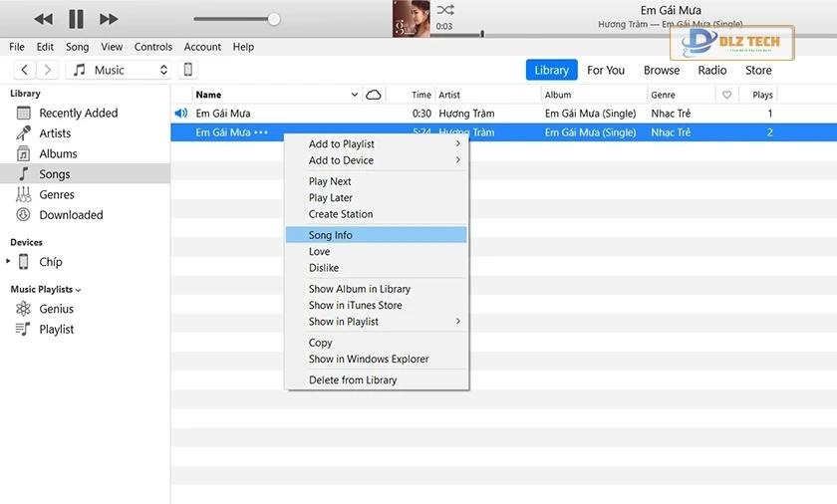This screenshot has width=837, height=504.
Task: Expand the Chíp device tree
Action: pyautogui.click(x=9, y=261)
